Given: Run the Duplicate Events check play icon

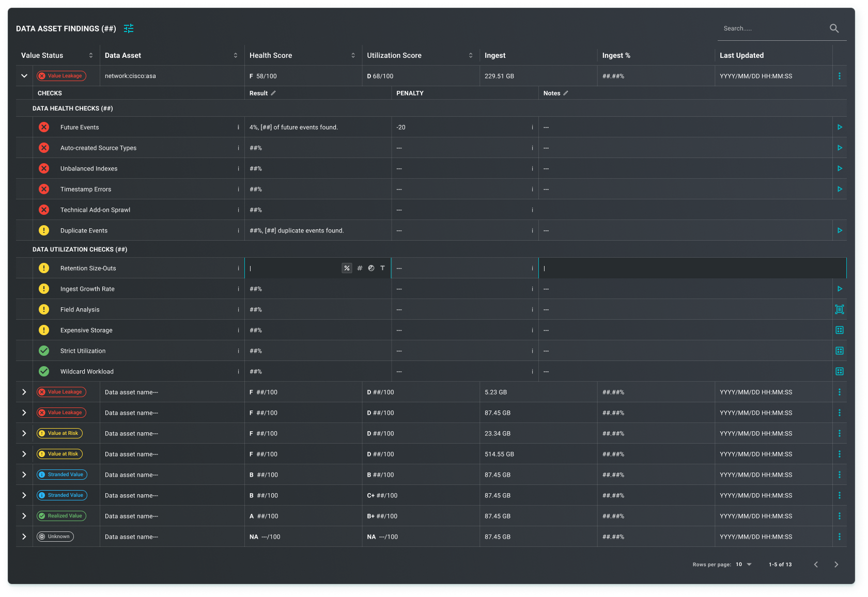Looking at the screenshot, I should (840, 230).
